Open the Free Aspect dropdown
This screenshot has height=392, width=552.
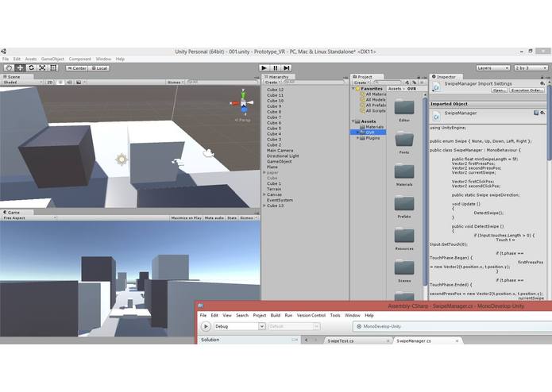[29, 218]
